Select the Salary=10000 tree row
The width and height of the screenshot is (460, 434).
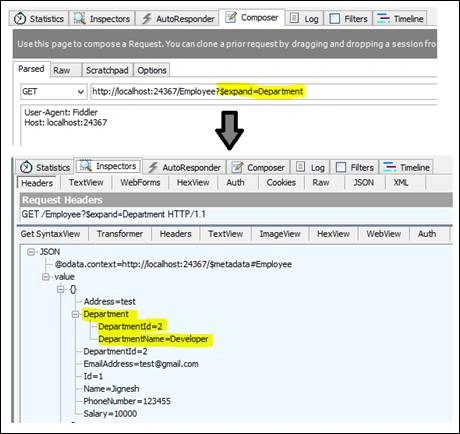pyautogui.click(x=110, y=414)
